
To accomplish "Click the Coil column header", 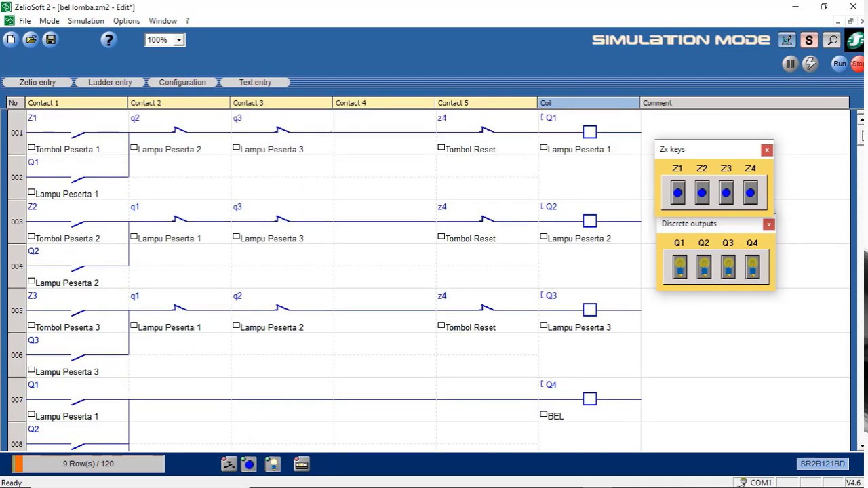I will [x=589, y=103].
